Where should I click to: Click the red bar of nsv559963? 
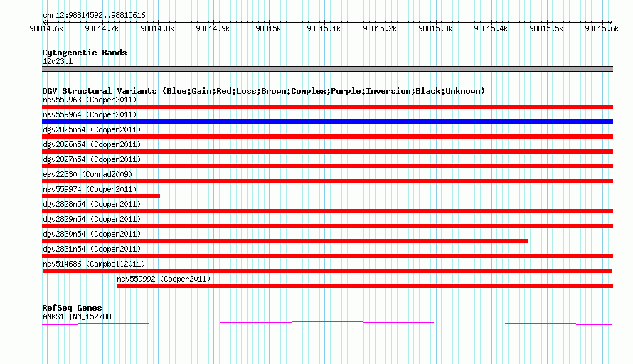pyautogui.click(x=327, y=107)
